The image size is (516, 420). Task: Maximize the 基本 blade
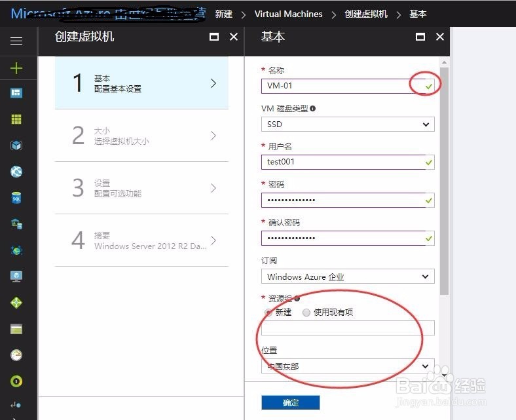(x=420, y=37)
